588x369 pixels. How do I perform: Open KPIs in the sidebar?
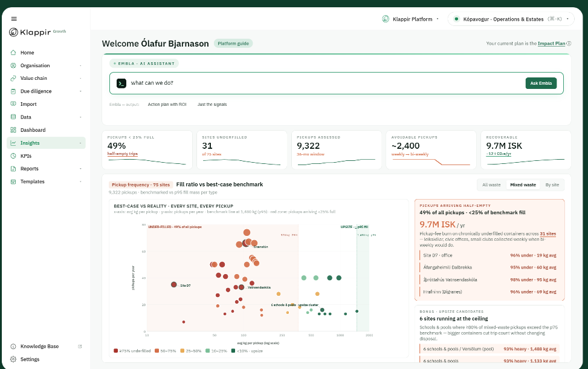pos(46,156)
